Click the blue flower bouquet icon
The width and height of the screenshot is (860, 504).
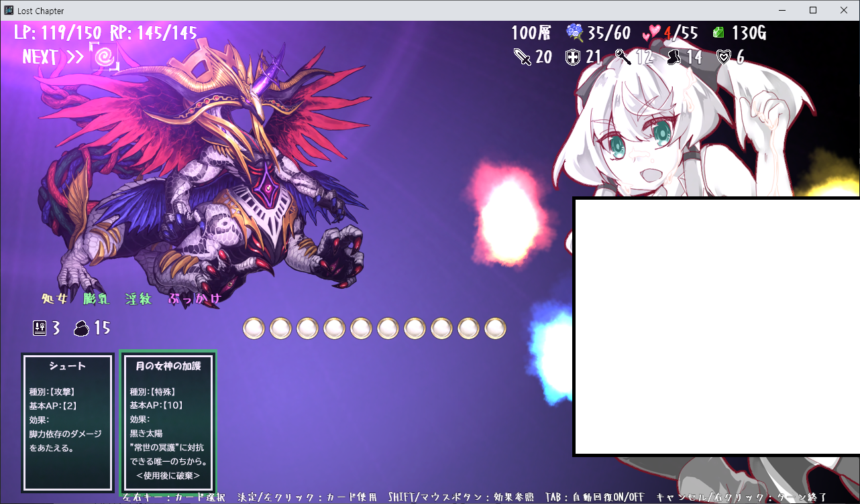click(575, 32)
